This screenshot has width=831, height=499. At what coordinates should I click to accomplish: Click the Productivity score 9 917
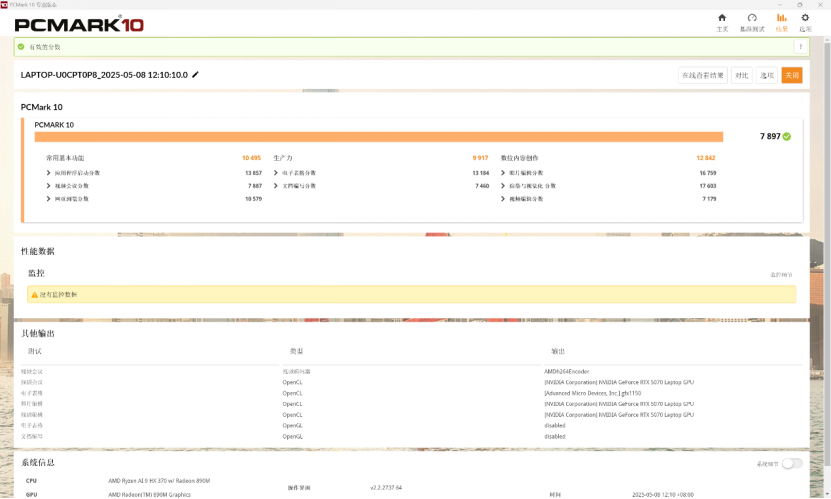click(480, 158)
